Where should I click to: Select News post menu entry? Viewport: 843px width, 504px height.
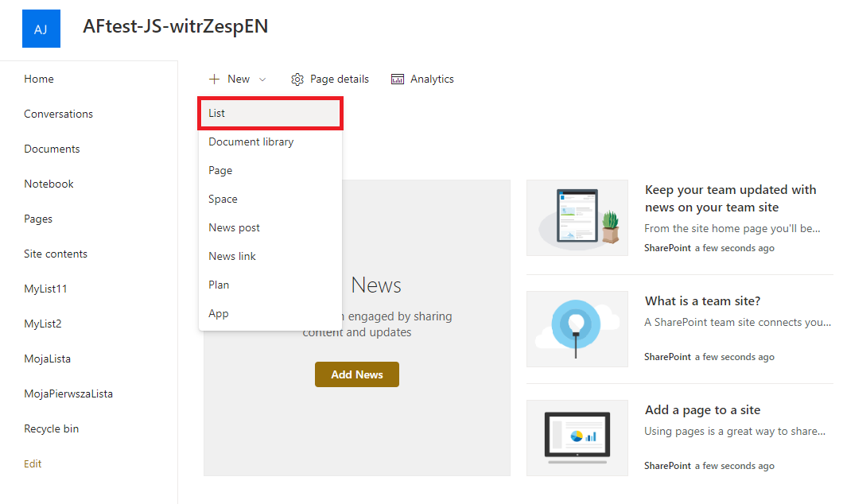point(234,228)
